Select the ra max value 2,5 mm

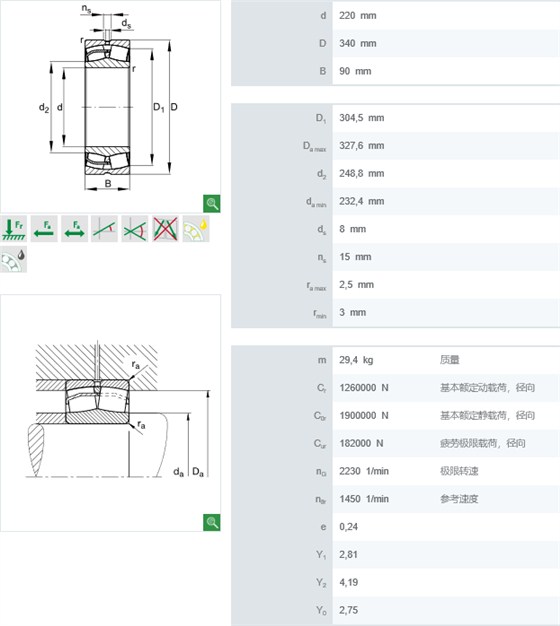point(356,285)
